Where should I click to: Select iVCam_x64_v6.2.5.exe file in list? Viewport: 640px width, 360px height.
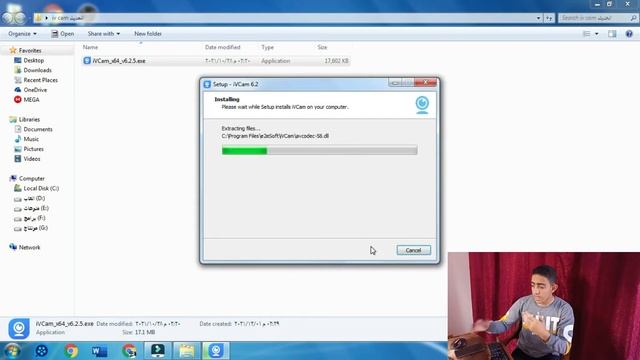coord(216,61)
